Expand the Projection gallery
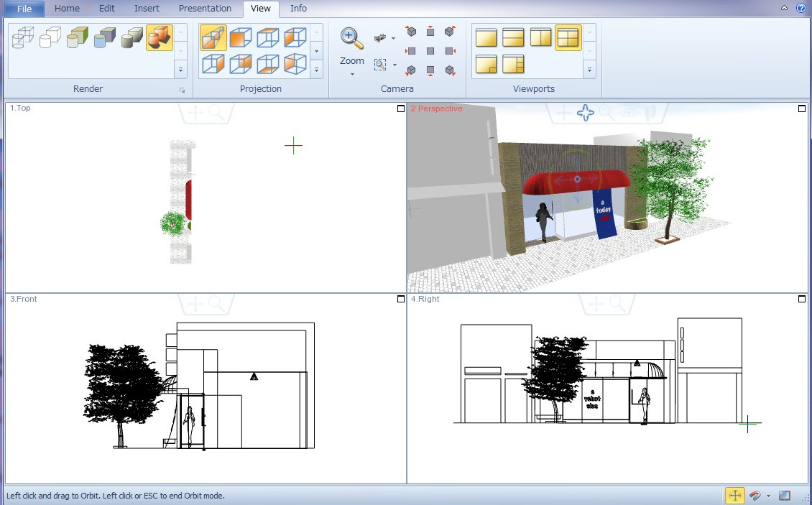This screenshot has width=812, height=505. coord(316,70)
